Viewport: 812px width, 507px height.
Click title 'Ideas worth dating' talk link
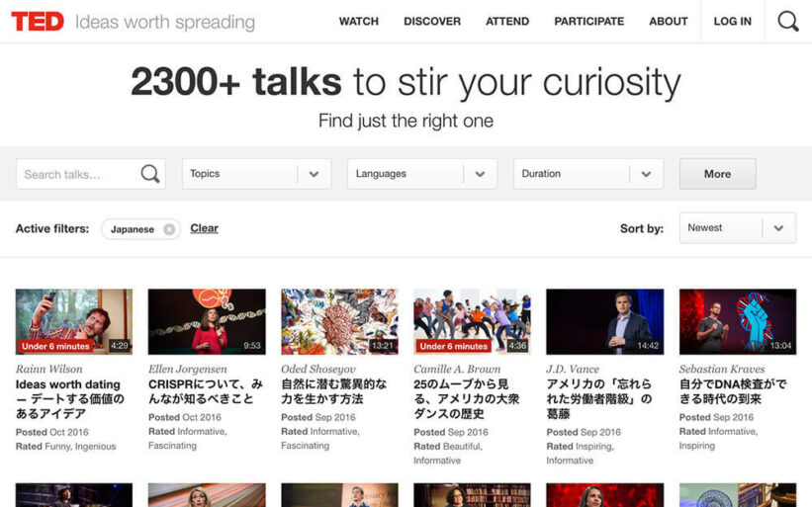coord(70,399)
